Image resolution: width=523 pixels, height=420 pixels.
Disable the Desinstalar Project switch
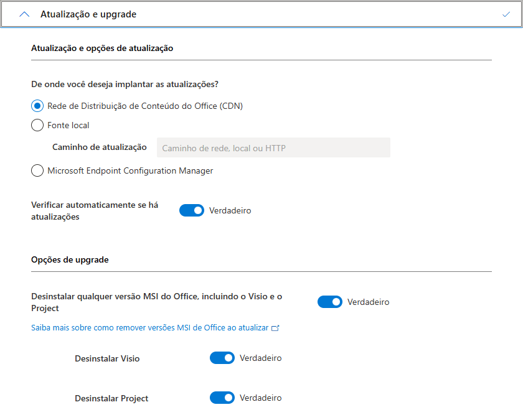(222, 398)
